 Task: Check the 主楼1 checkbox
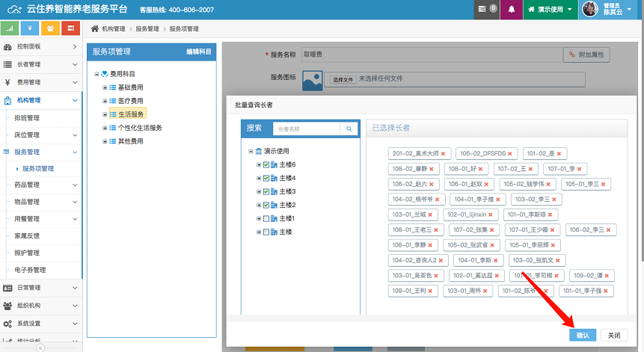pyautogui.click(x=266, y=218)
